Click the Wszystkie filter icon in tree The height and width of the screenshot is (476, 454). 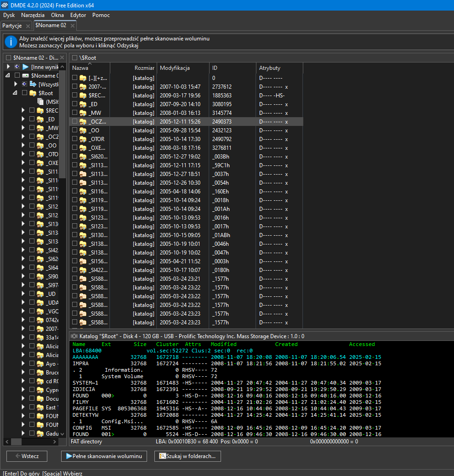point(33,84)
